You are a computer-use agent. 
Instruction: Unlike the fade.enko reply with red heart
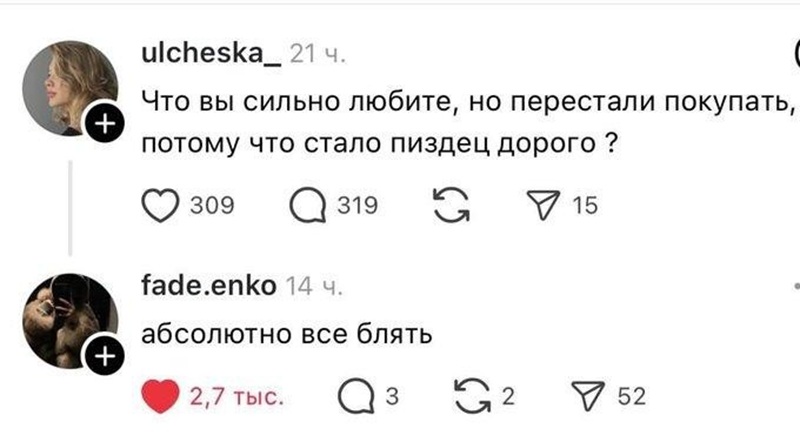(x=164, y=397)
